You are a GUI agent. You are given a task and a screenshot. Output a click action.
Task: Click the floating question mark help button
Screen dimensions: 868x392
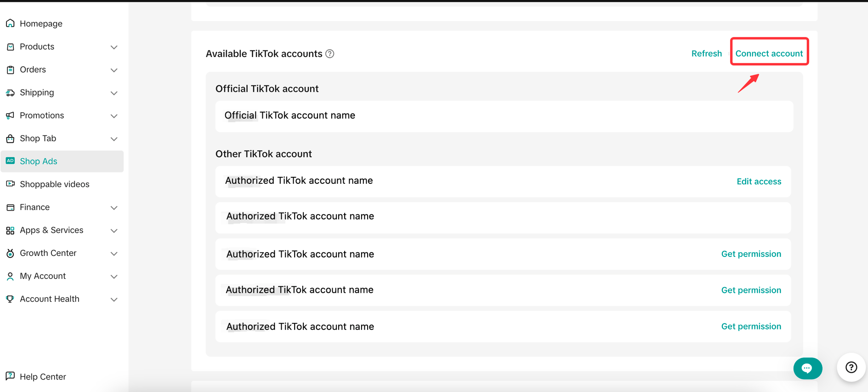tap(851, 367)
